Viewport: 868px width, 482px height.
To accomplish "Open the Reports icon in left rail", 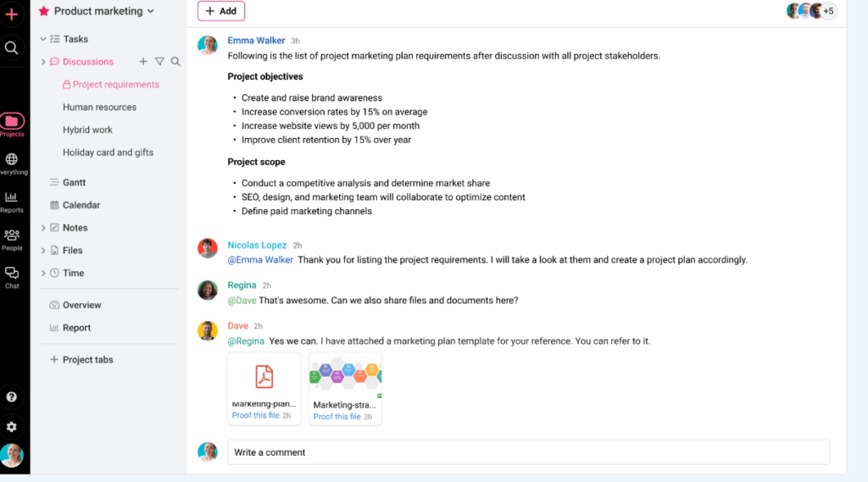I will (x=12, y=202).
